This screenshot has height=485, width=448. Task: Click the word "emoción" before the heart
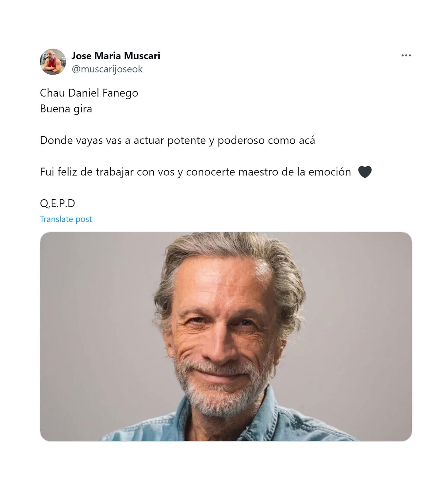(330, 172)
